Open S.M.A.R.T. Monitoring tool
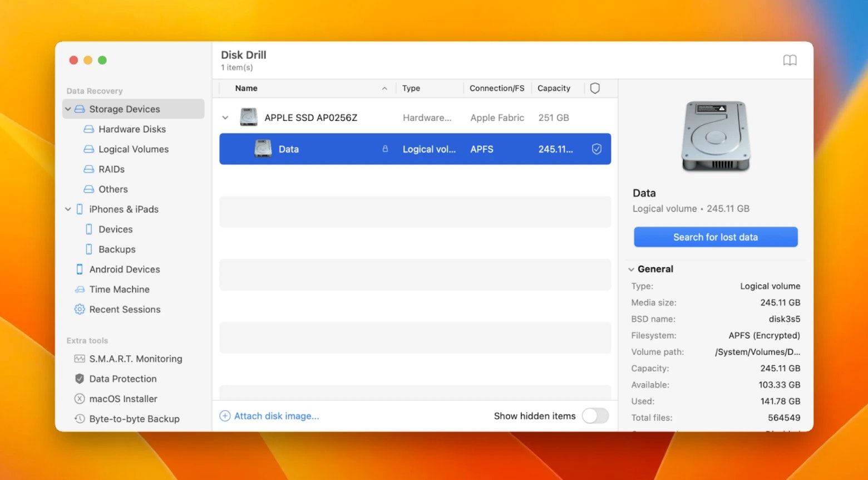Viewport: 868px width, 480px height. point(136,359)
